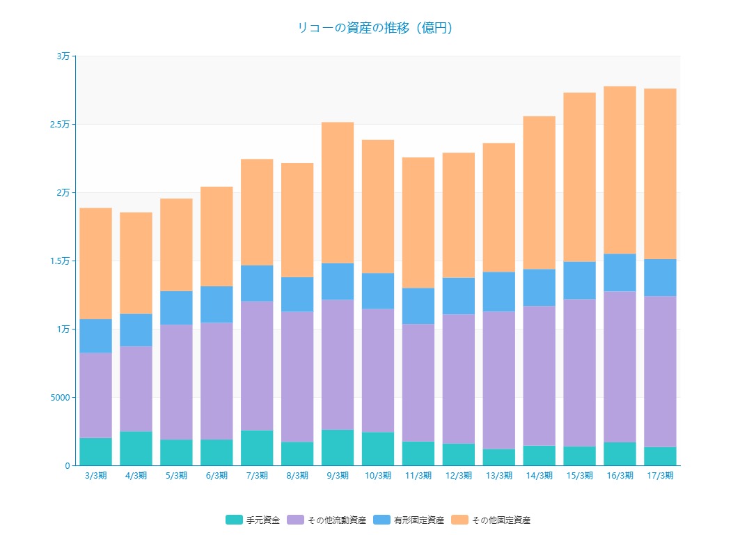Click the 手元資金 legend label text

pyautogui.click(x=263, y=520)
